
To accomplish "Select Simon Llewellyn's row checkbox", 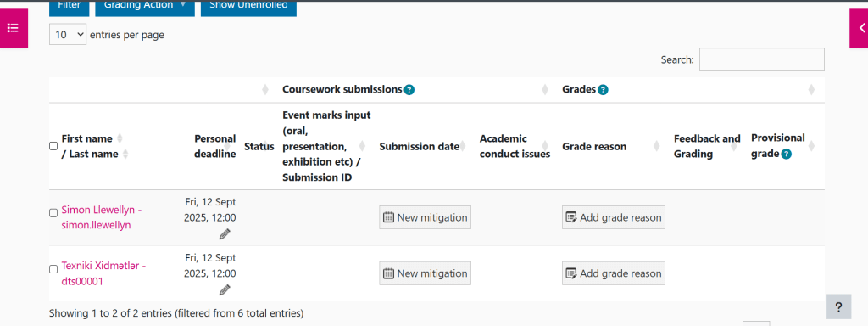I will 53,212.
